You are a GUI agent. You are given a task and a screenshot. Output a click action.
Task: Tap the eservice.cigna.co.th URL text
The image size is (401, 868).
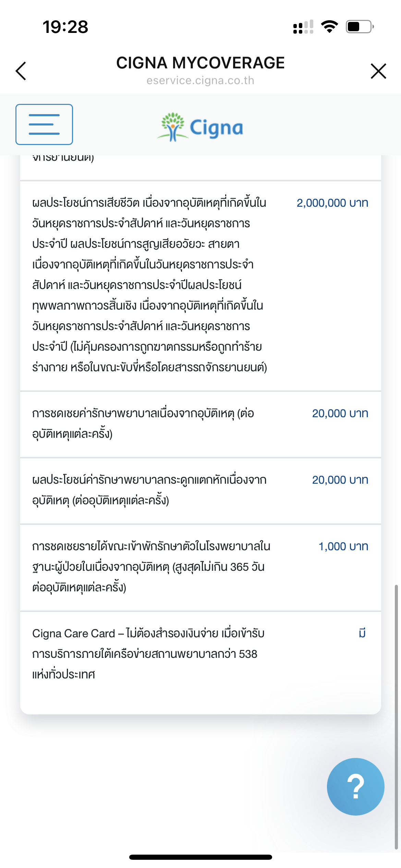coord(200,81)
